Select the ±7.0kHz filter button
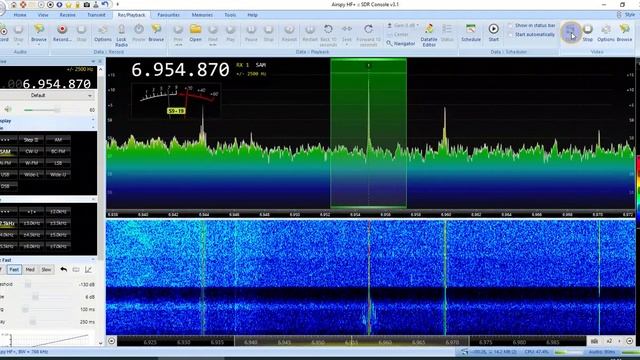Image resolution: width=640 pixels, height=360 pixels. (x=58, y=246)
